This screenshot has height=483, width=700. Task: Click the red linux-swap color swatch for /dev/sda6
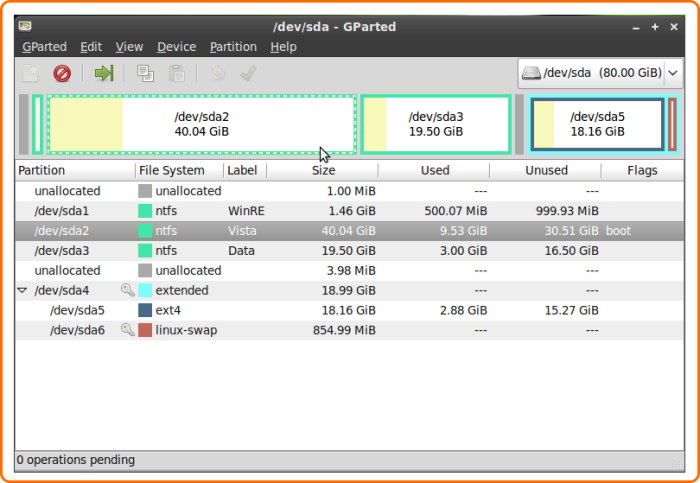pyautogui.click(x=145, y=330)
